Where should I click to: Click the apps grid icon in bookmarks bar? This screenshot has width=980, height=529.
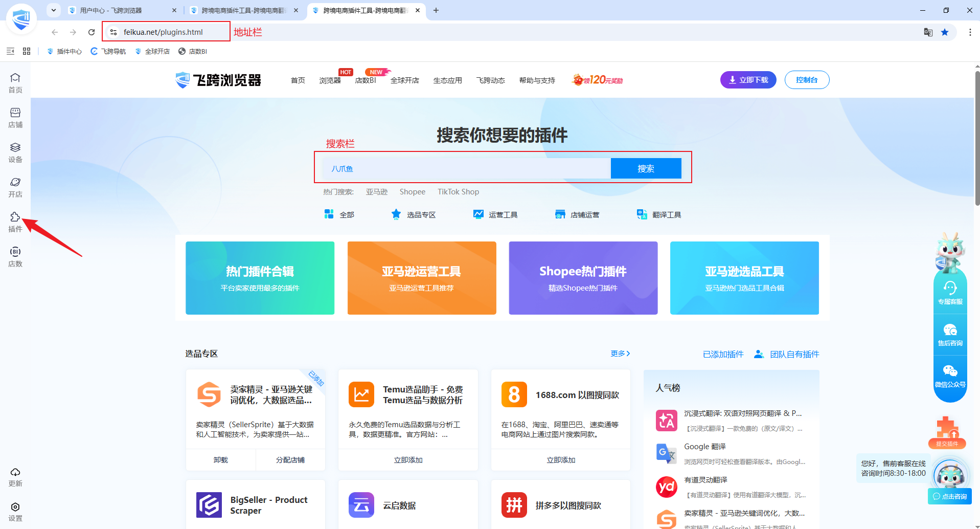27,51
